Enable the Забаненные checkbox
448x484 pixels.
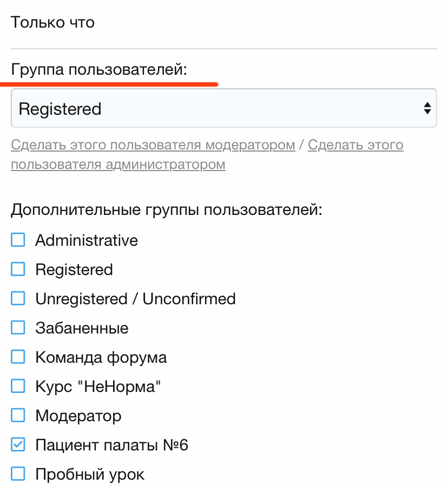pyautogui.click(x=18, y=328)
